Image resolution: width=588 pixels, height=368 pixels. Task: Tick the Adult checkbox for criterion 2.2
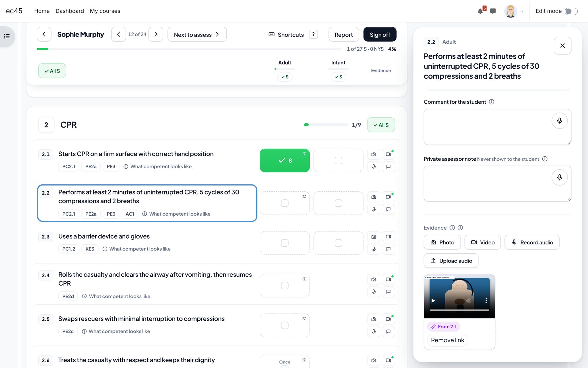pos(285,203)
